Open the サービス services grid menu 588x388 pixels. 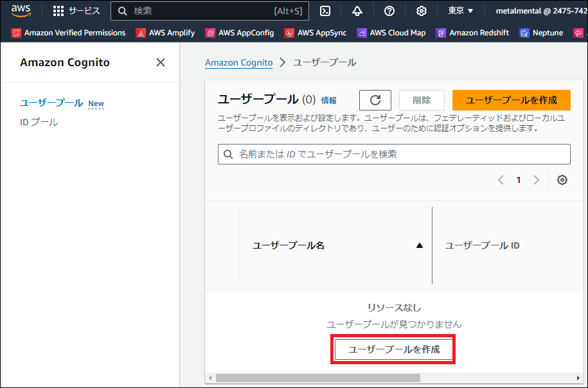76,11
